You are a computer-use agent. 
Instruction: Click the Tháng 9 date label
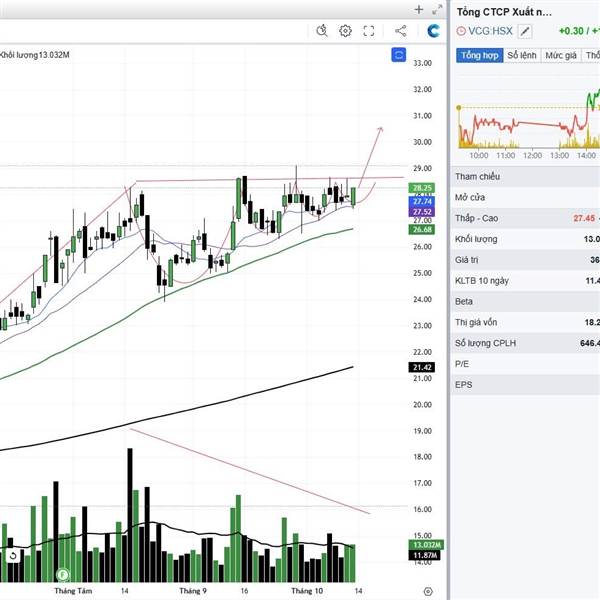193,591
